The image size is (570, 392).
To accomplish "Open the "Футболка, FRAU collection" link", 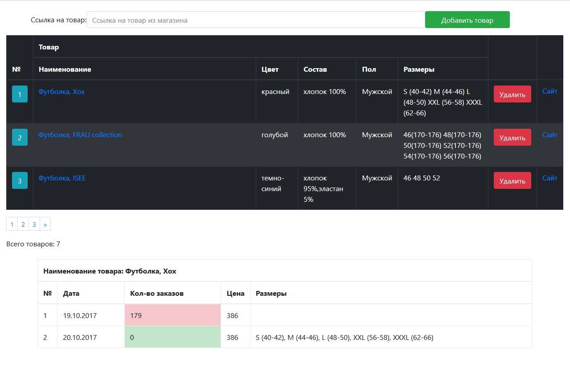I will [80, 135].
